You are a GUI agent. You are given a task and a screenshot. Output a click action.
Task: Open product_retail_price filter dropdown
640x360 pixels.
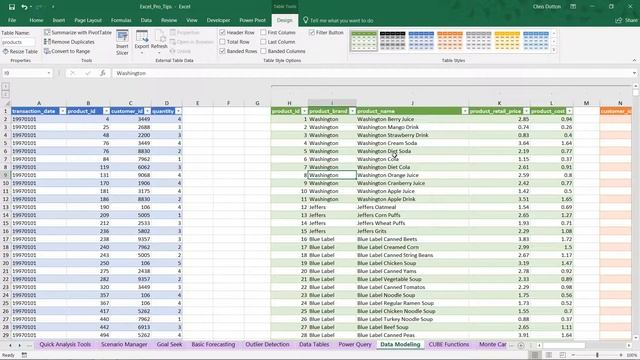[526, 111]
